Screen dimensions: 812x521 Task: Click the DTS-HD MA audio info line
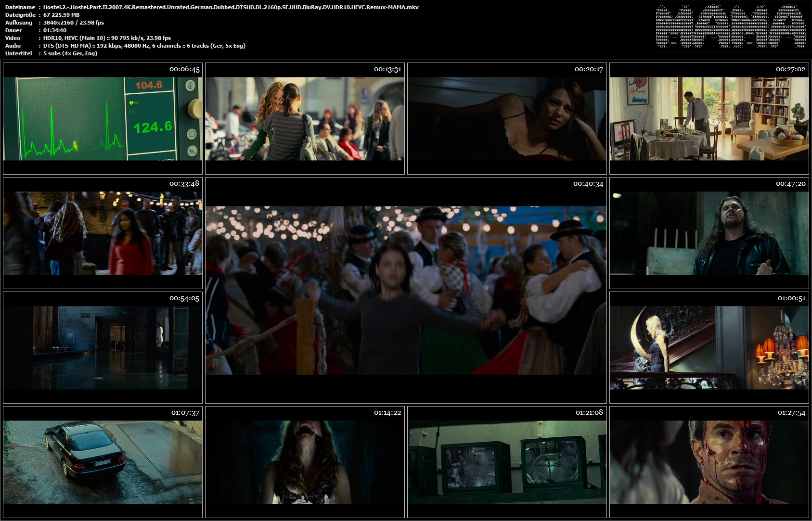pyautogui.click(x=144, y=46)
